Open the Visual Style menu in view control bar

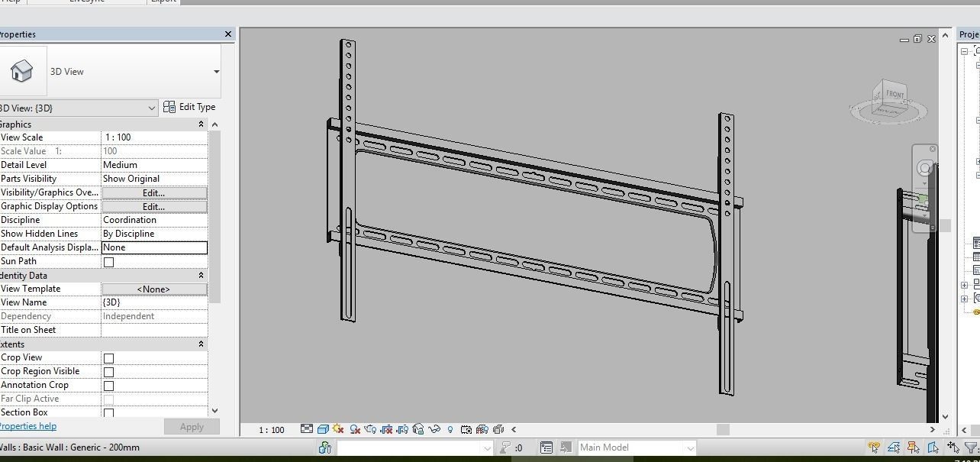(x=323, y=429)
